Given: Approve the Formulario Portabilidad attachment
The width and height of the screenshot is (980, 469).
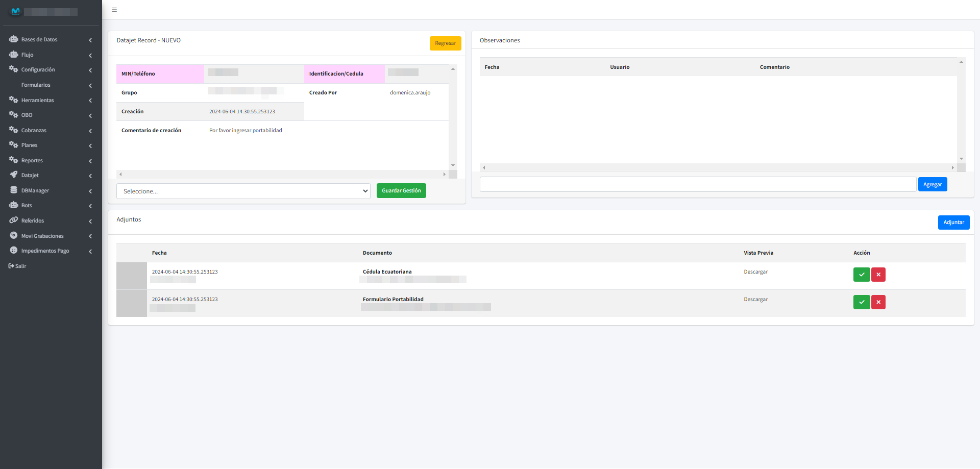Looking at the screenshot, I should point(861,302).
